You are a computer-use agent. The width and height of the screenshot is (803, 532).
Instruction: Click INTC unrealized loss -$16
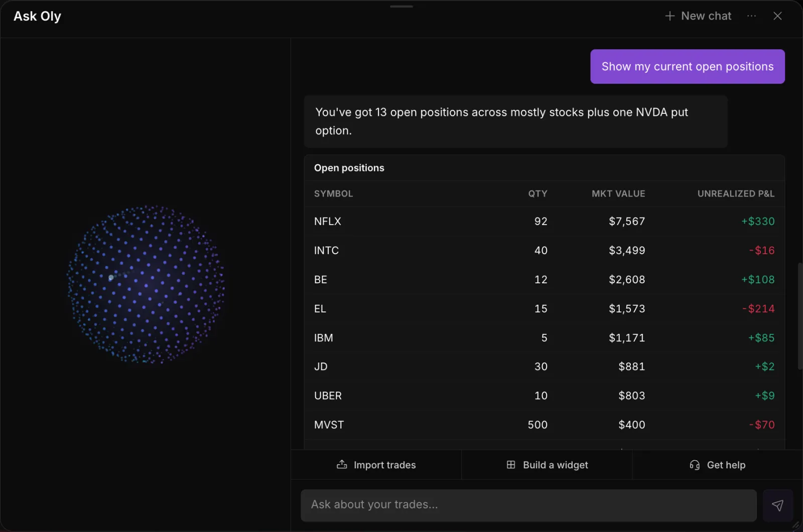762,250
